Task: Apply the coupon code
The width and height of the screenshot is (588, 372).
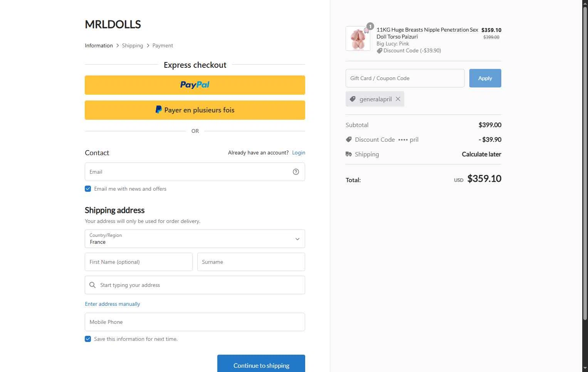Action: coord(485,78)
